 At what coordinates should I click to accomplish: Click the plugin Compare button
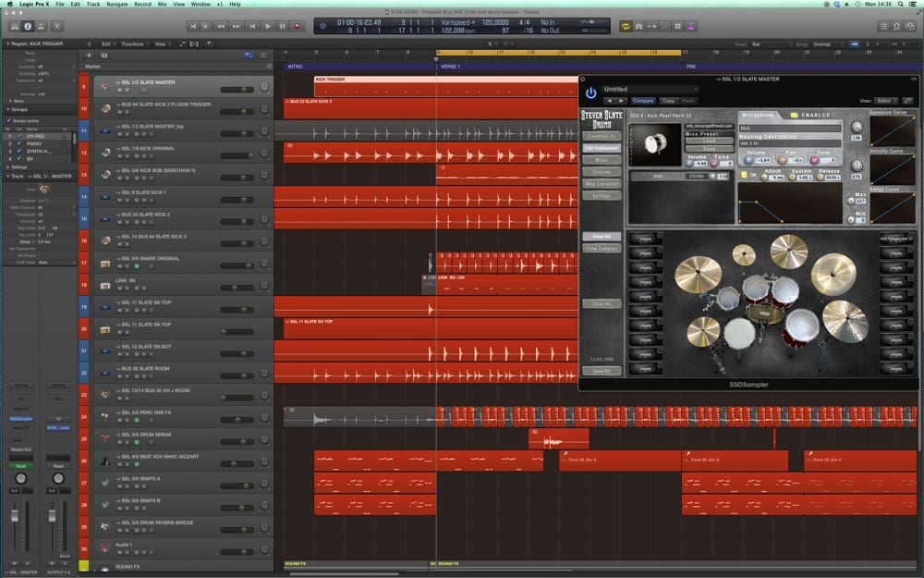pyautogui.click(x=643, y=101)
